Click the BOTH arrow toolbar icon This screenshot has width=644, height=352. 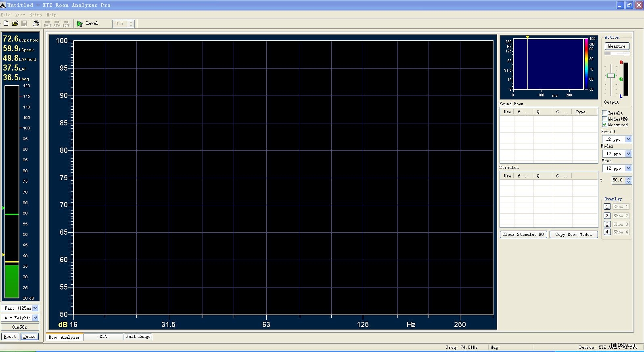point(66,23)
